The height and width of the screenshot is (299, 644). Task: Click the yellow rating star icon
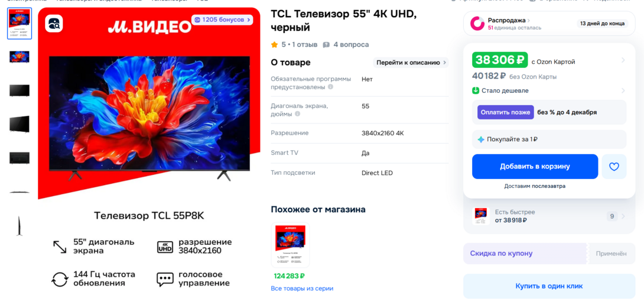point(274,44)
